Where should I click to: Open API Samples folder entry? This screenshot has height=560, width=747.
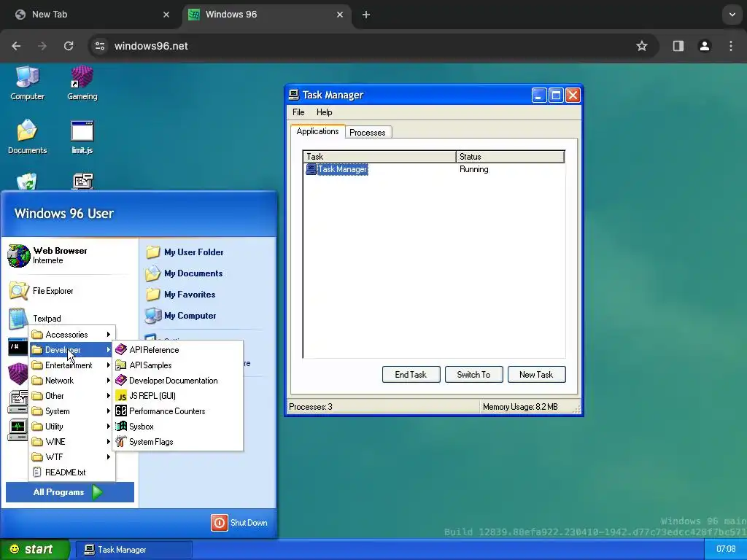click(177, 365)
